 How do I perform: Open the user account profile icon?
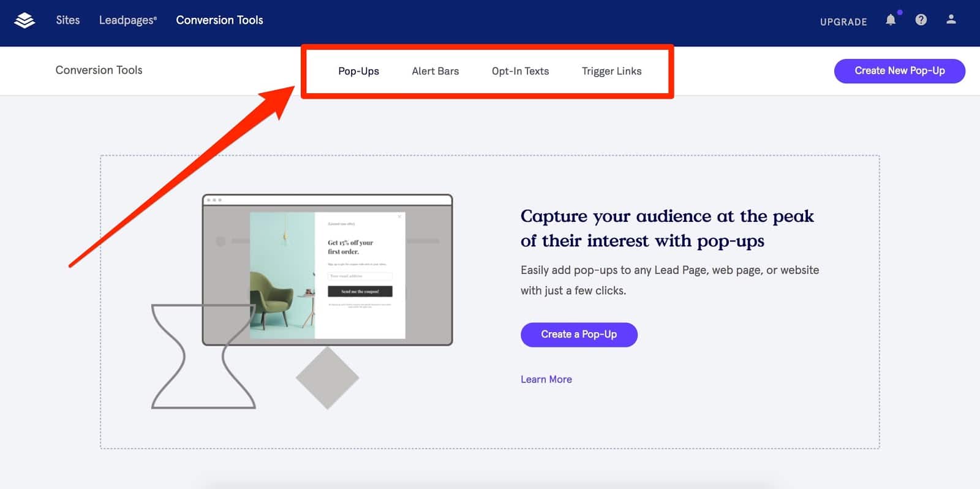click(951, 20)
